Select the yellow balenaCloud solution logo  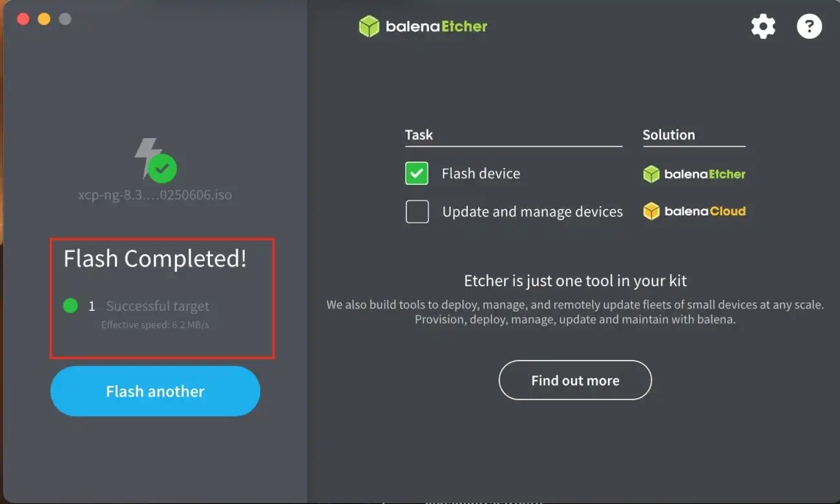coord(694,211)
